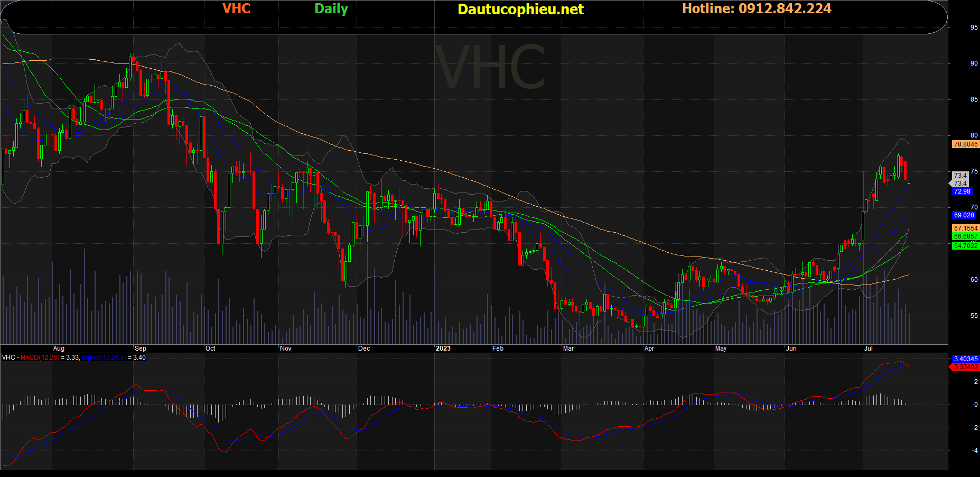Select the green 66.6857 moving average tag

(x=965, y=236)
